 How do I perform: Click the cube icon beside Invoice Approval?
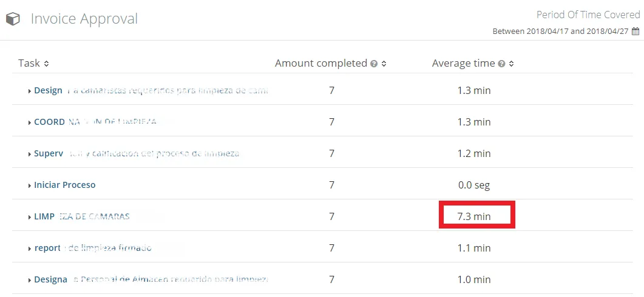coord(13,19)
